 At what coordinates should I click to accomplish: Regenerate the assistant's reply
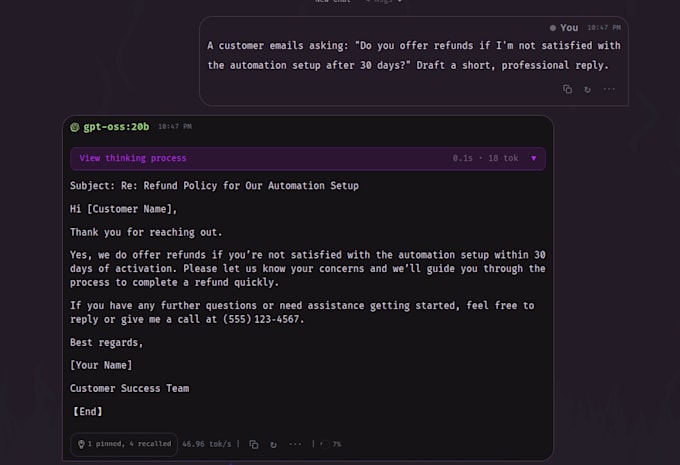273,445
